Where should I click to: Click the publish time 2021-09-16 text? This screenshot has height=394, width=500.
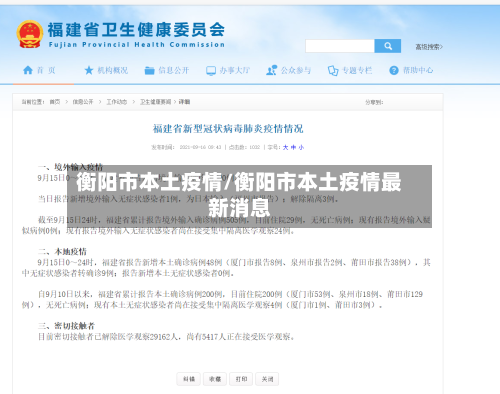click(x=200, y=147)
